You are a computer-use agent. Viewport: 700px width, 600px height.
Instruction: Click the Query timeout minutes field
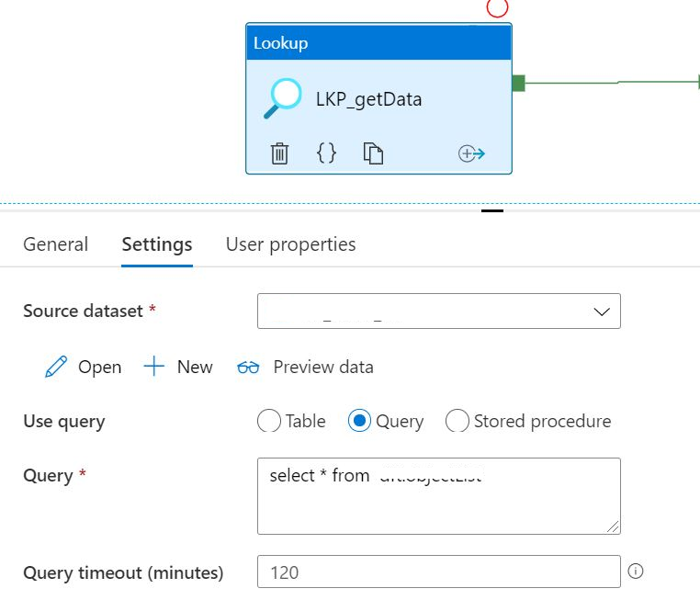439,572
